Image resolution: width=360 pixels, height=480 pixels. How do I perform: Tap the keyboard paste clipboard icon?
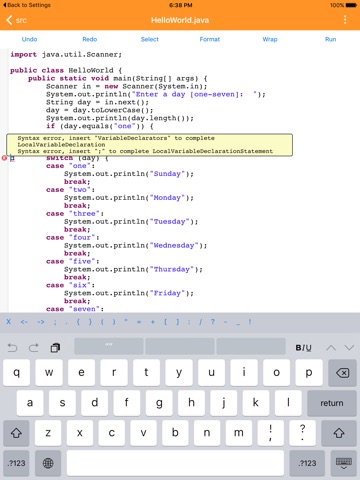pyautogui.click(x=55, y=348)
